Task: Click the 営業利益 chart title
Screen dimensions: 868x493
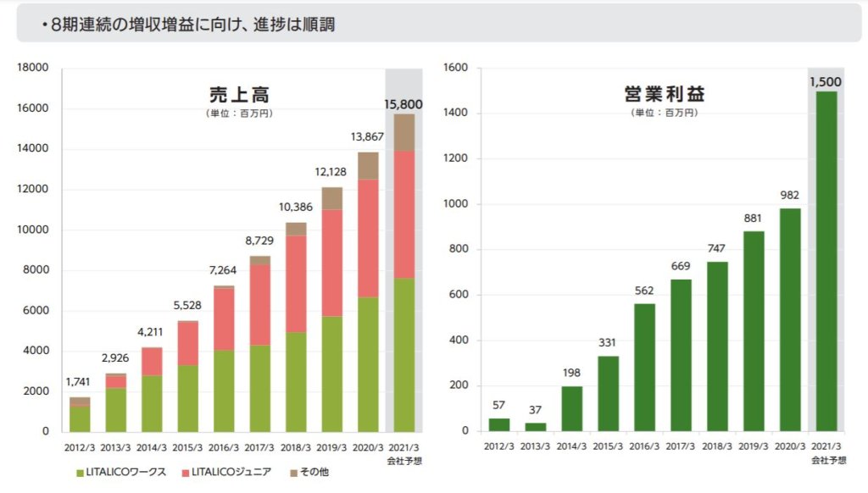Action: [665, 93]
